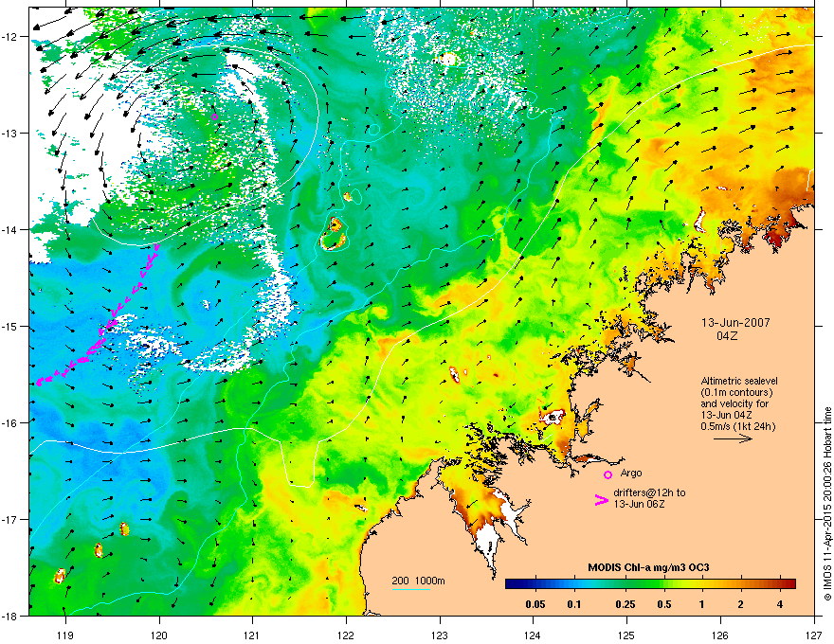The height and width of the screenshot is (644, 834).
Task: Select the '0.5m/s (1kt 24h)' caption line
Action: [x=737, y=426]
